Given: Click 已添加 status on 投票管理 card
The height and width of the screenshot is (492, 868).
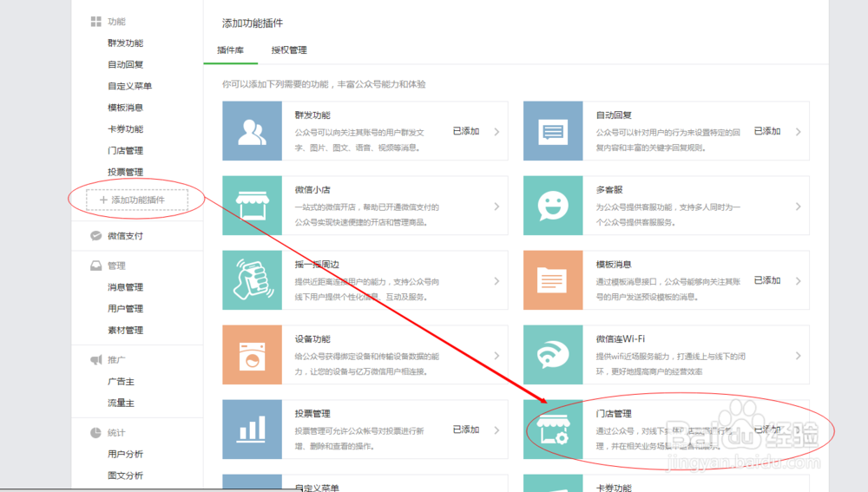Looking at the screenshot, I should (x=466, y=430).
